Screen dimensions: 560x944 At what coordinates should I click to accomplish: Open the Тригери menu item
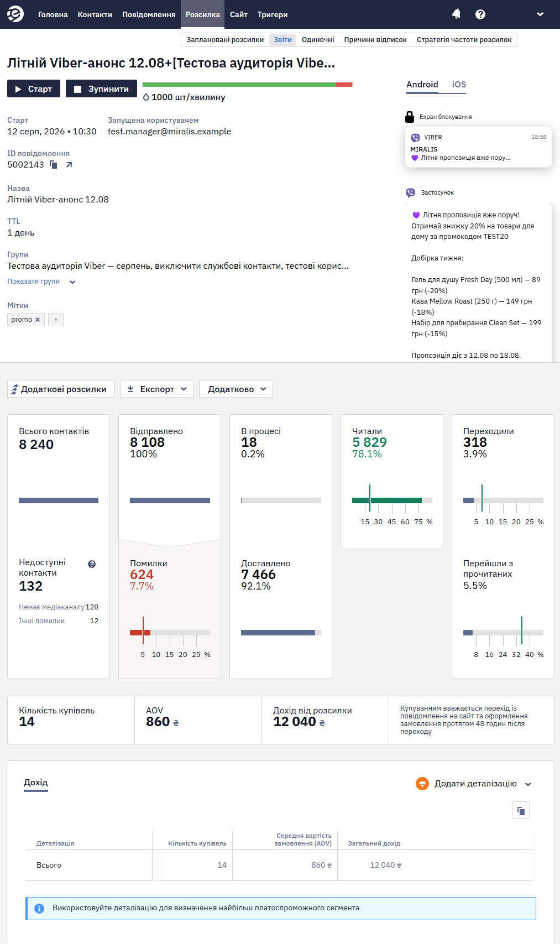[x=273, y=14]
